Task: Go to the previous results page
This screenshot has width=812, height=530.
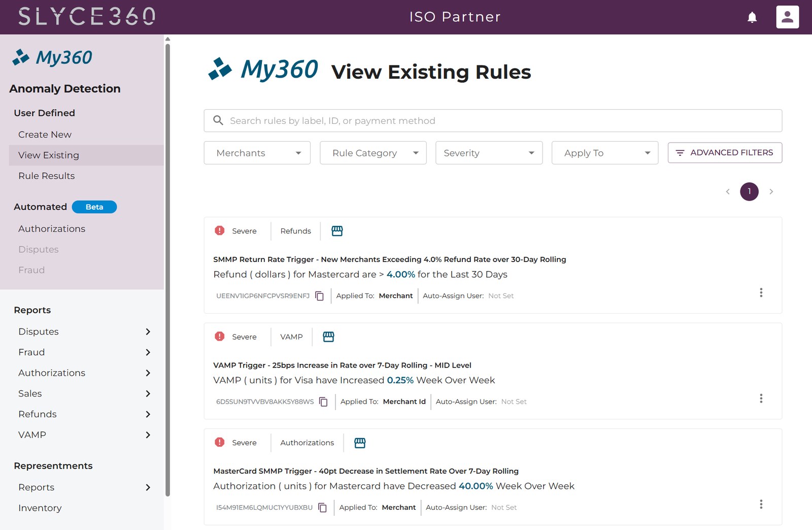Action: 728,191
